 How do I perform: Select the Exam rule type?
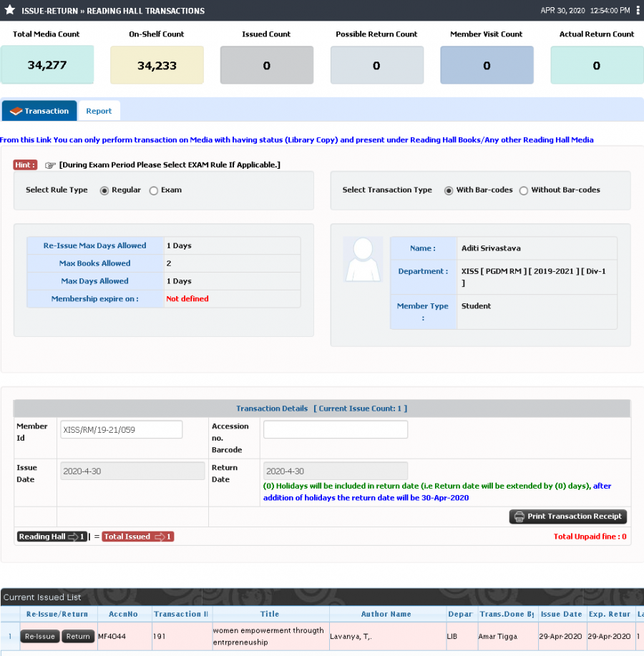[154, 191]
